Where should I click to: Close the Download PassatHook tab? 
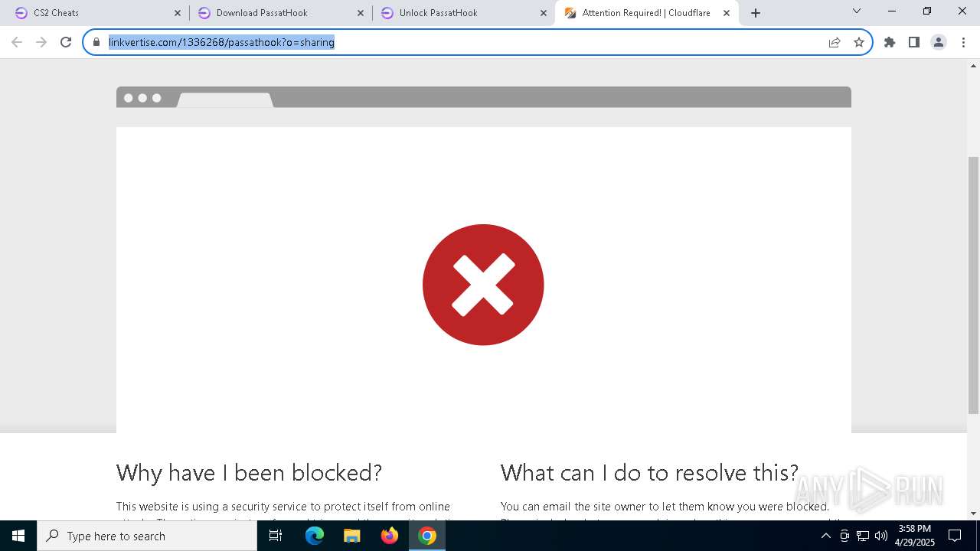pyautogui.click(x=361, y=13)
